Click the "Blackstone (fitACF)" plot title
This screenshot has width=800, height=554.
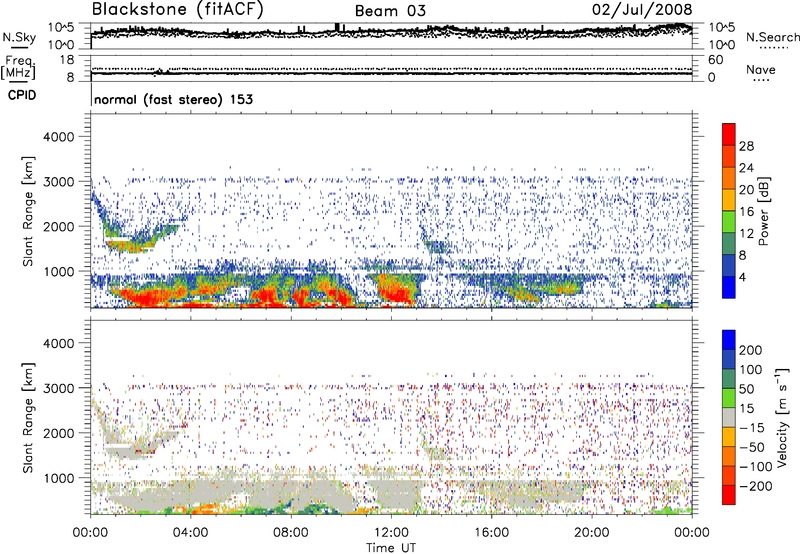(x=177, y=9)
